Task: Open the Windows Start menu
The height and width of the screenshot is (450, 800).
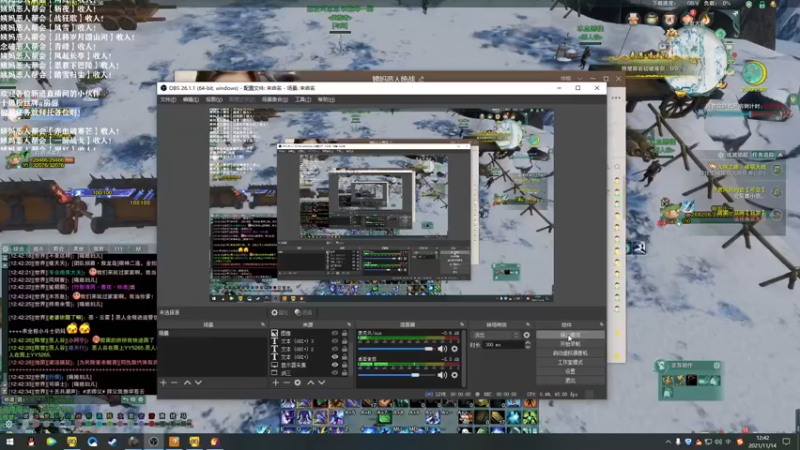Action: tap(10, 442)
